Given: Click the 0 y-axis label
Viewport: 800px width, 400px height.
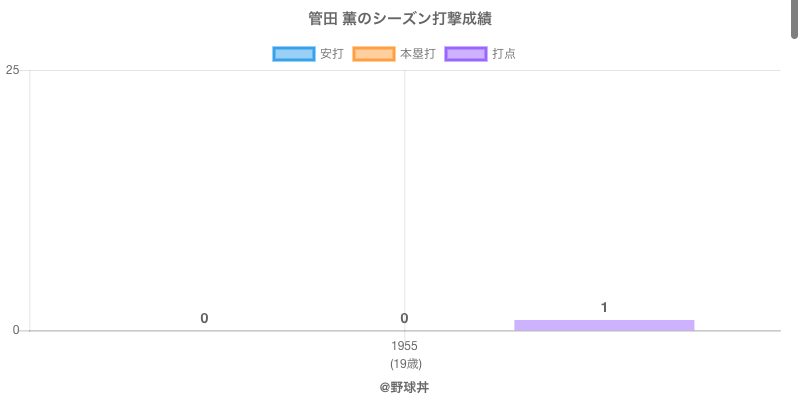Looking at the screenshot, I should tap(16, 330).
